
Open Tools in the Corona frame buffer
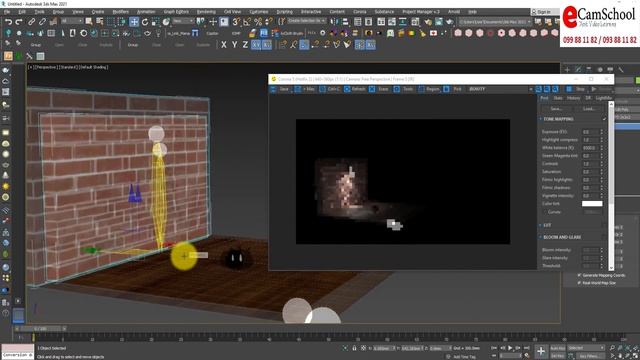tap(404, 89)
